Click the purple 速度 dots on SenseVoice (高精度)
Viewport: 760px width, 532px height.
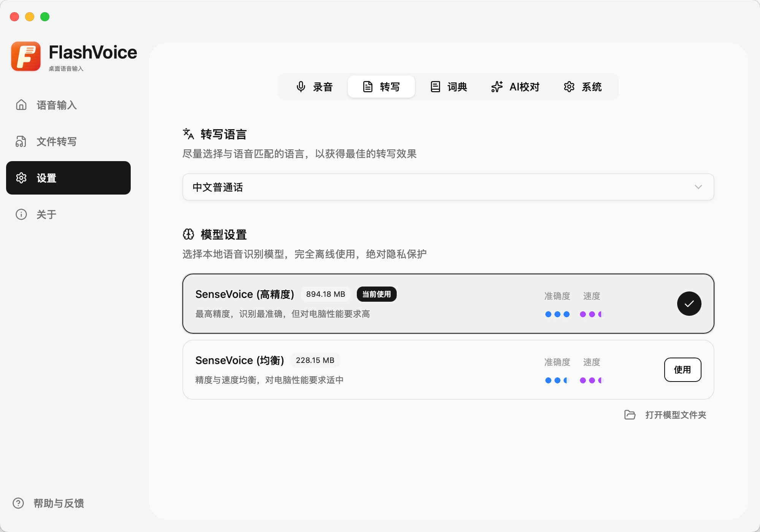(592, 314)
